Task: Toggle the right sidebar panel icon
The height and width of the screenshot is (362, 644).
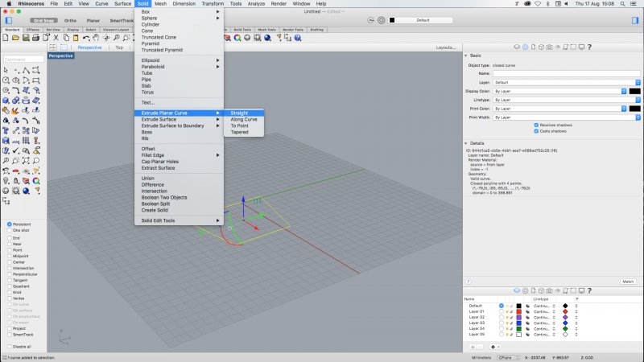Action: tap(635, 20)
